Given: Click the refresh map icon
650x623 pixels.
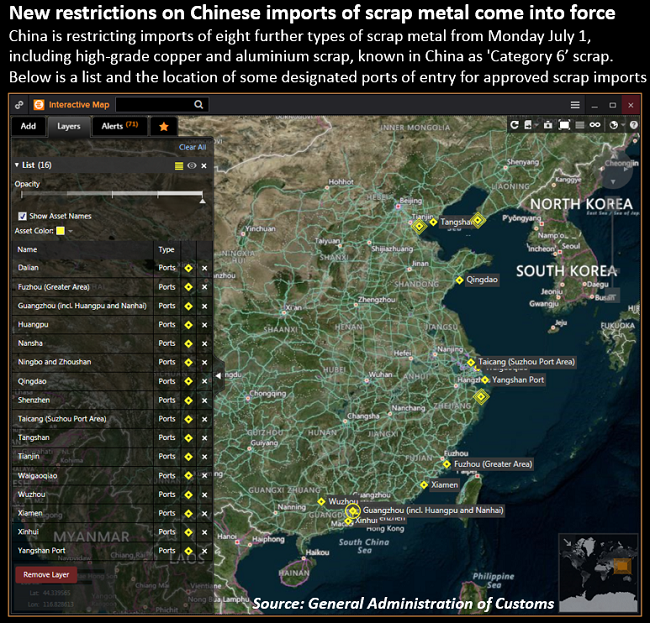Looking at the screenshot, I should click(514, 125).
